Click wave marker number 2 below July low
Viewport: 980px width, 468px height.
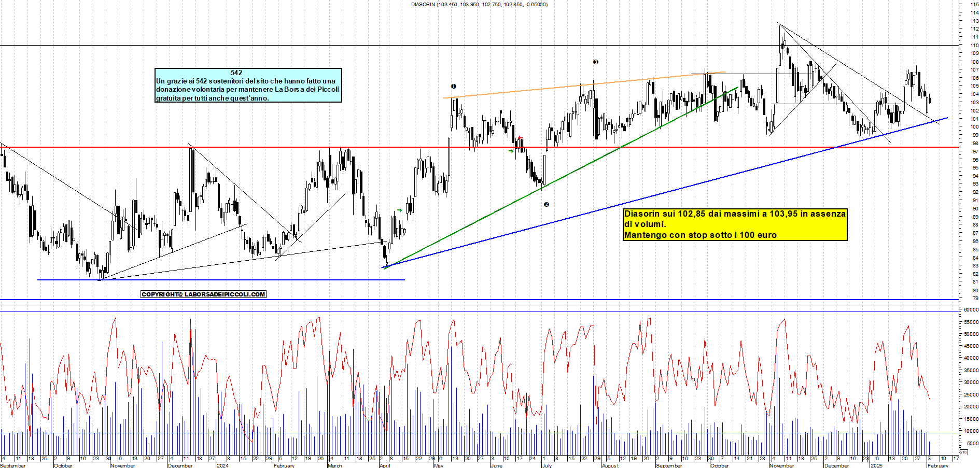[546, 205]
